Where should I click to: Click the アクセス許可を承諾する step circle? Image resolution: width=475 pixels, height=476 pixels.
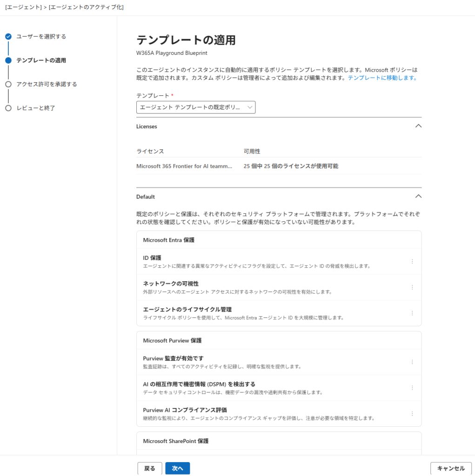click(x=8, y=84)
